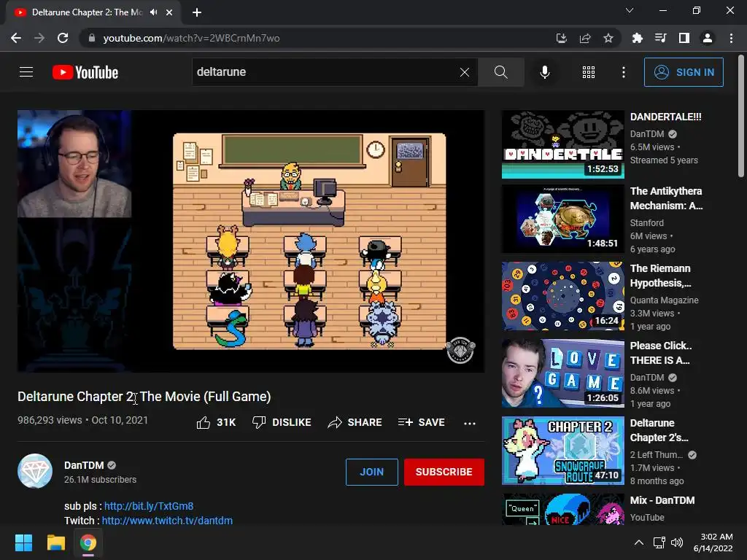Close the Deltarune Chapter 2 tab
This screenshot has height=560, width=747.
coord(169,12)
